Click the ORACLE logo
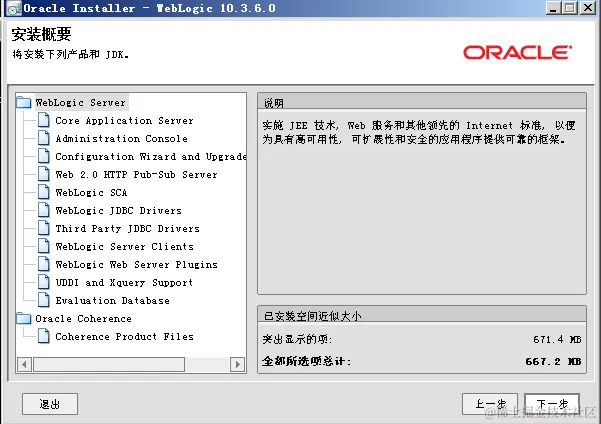Image resolution: width=601 pixels, height=424 pixels. click(x=517, y=53)
